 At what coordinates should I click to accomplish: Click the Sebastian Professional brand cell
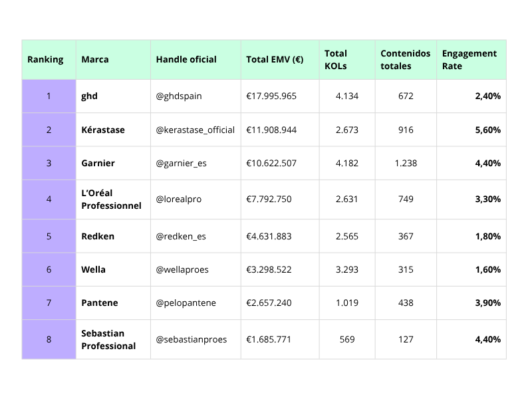[x=108, y=340]
